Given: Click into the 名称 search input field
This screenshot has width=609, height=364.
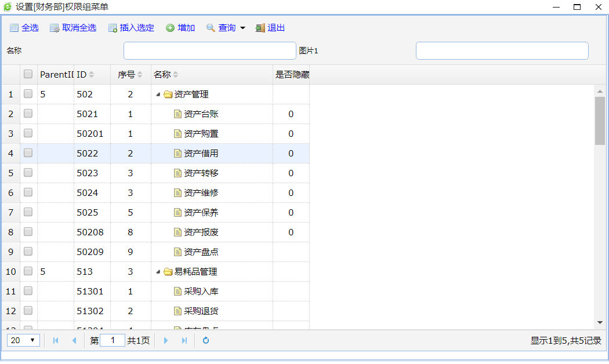Looking at the screenshot, I should 209,50.
